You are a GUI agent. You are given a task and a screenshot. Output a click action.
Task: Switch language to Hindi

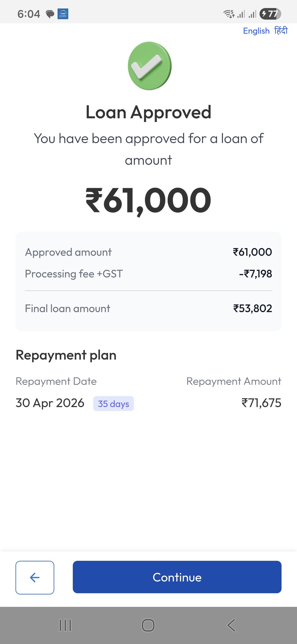281,31
